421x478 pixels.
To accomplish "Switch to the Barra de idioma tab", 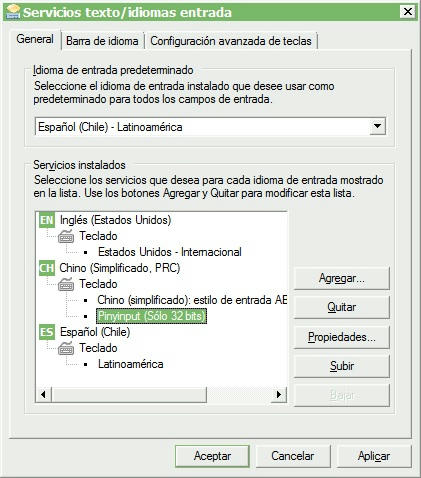I will pyautogui.click(x=102, y=41).
